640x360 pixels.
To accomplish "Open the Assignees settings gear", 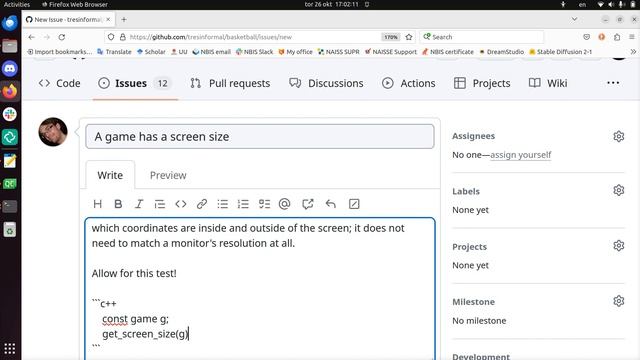I will point(618,136).
